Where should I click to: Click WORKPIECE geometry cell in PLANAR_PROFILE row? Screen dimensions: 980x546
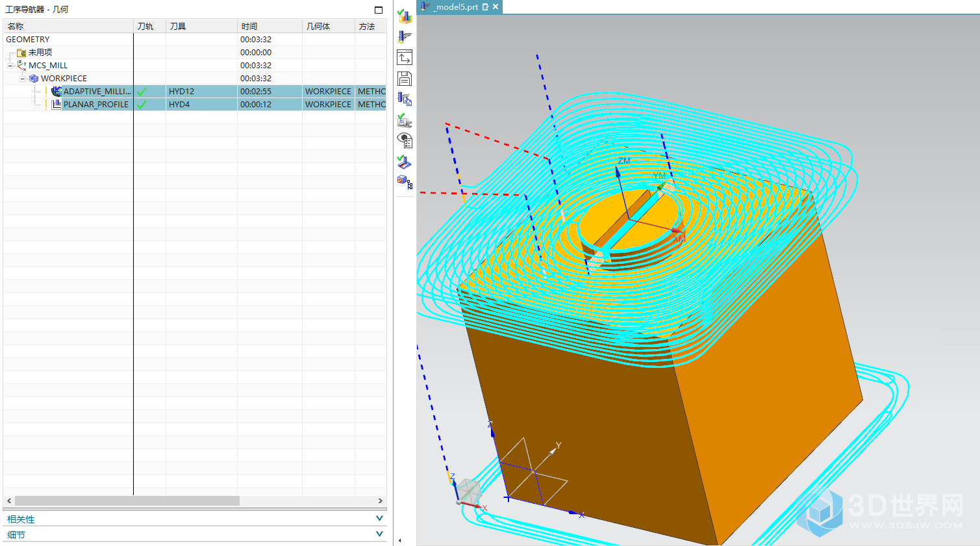pos(328,104)
